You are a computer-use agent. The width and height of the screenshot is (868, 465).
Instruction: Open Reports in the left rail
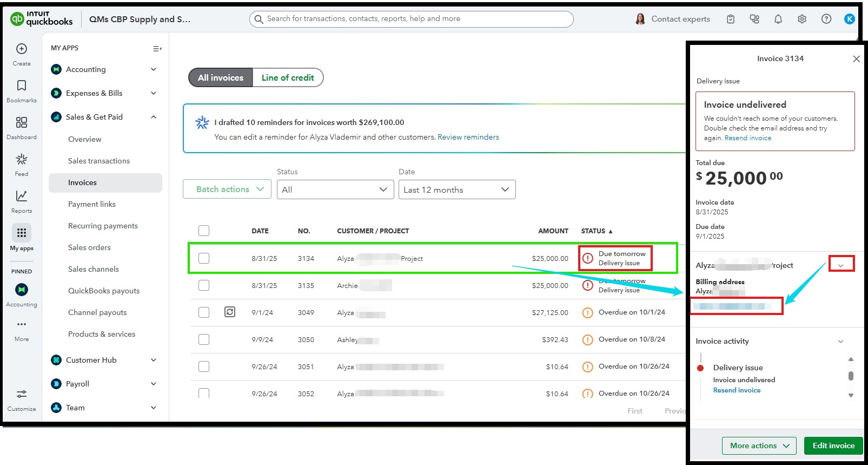[x=22, y=196]
